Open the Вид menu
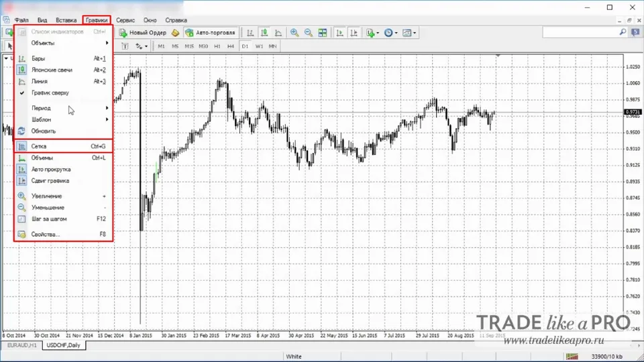The width and height of the screenshot is (644, 362). (x=42, y=20)
